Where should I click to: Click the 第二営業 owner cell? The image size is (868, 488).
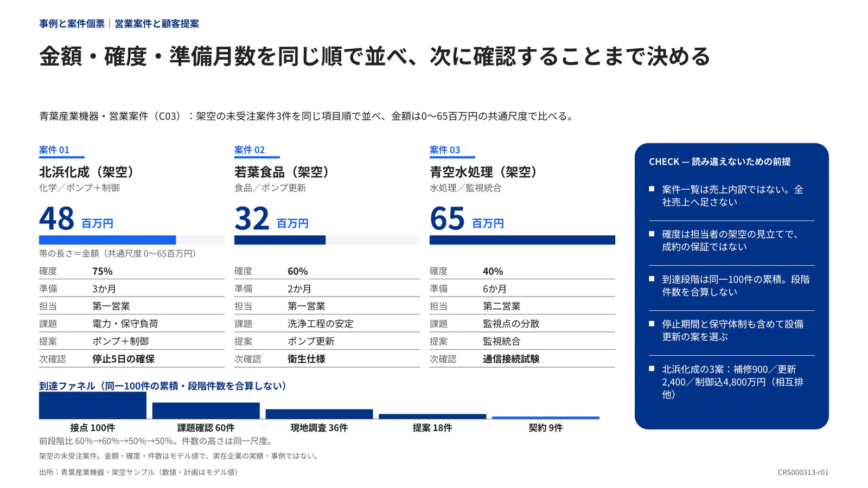point(502,306)
